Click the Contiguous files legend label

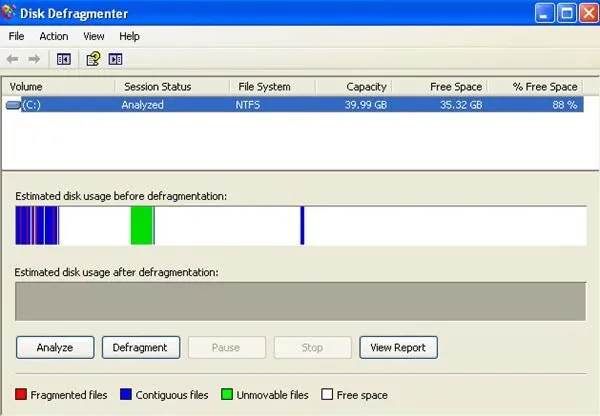tap(172, 395)
